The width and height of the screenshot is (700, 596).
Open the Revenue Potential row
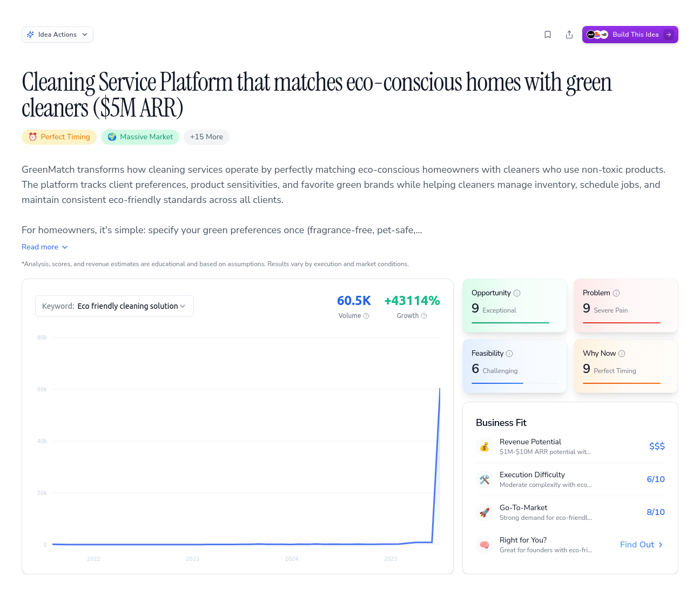570,446
